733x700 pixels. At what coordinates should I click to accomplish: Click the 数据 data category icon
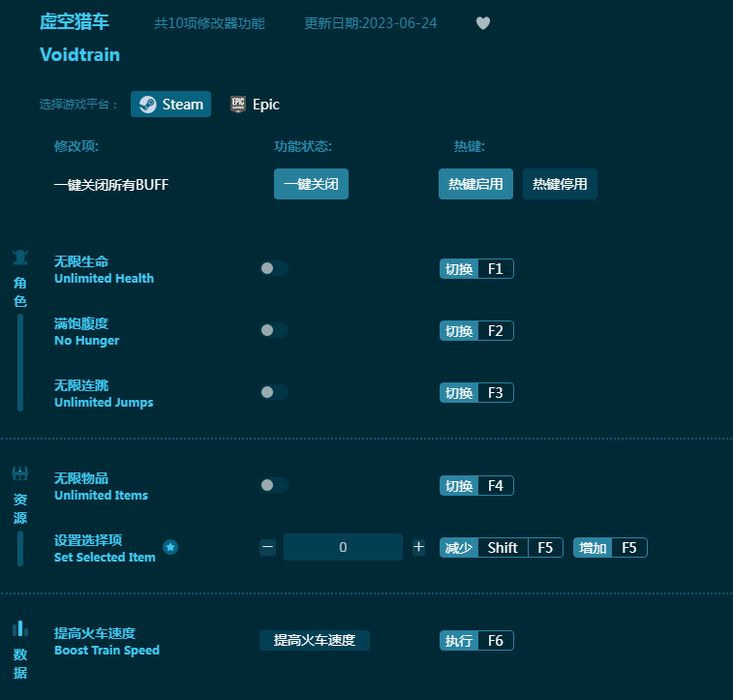pos(20,628)
